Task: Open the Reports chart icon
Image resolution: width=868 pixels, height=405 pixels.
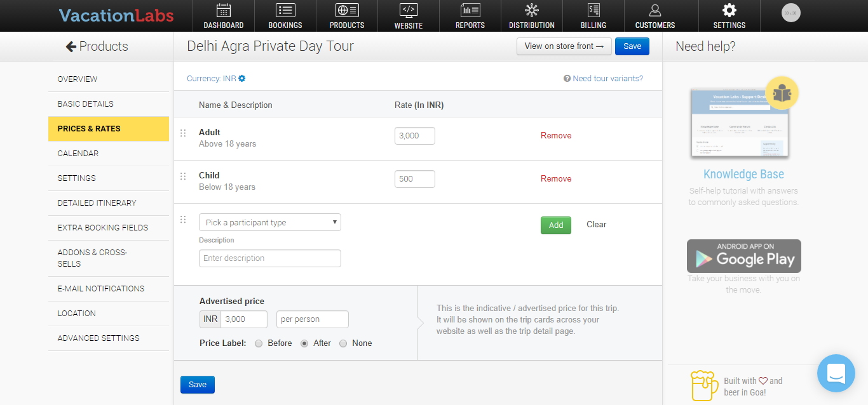Action: point(470,10)
